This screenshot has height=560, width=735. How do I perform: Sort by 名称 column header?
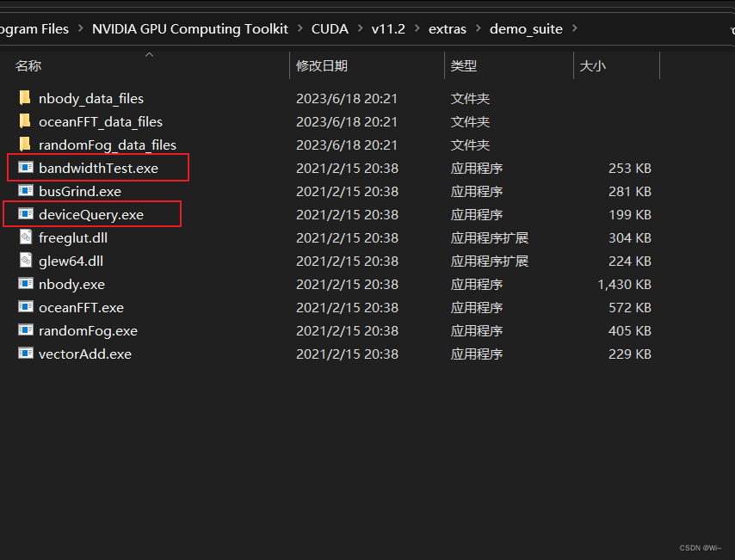28,65
